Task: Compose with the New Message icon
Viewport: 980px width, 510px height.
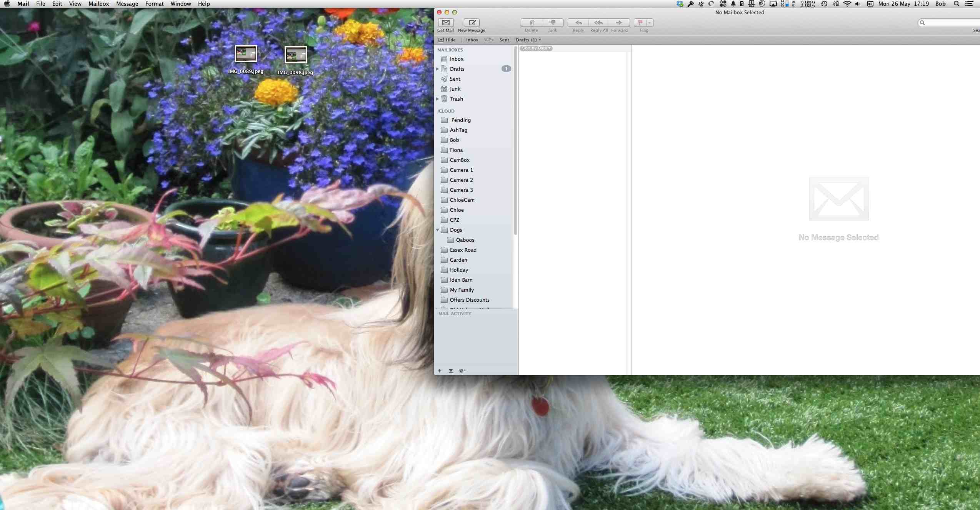Action: coord(472,23)
